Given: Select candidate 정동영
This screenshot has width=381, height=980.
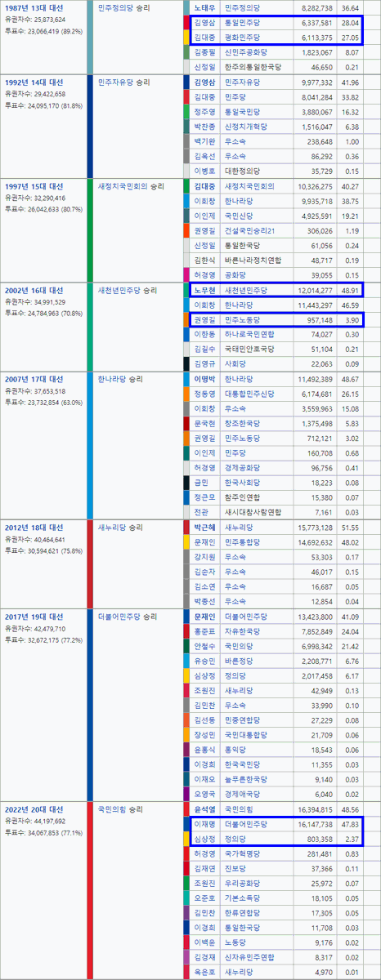Looking at the screenshot, I should click(206, 394).
